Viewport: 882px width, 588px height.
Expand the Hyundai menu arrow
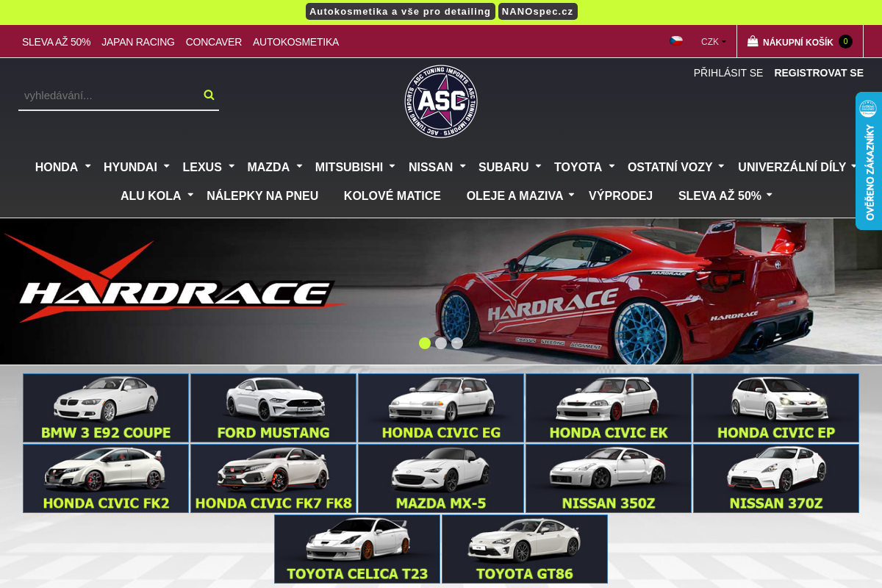coord(167,166)
